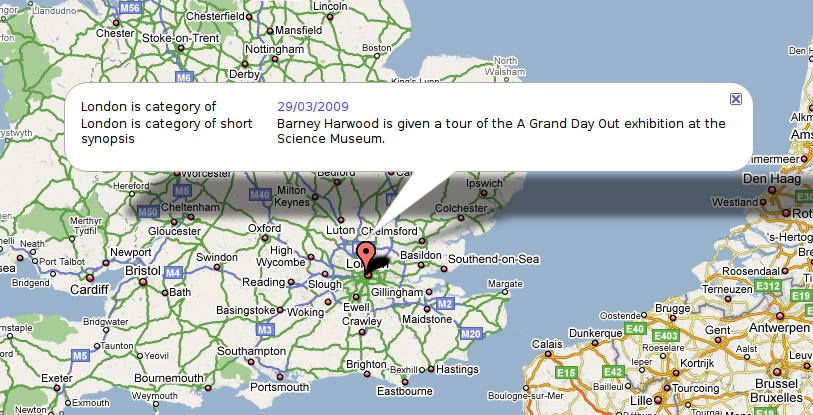Select the M3 motorway shield near Basingstoke
The image size is (813, 415).
coord(264,329)
